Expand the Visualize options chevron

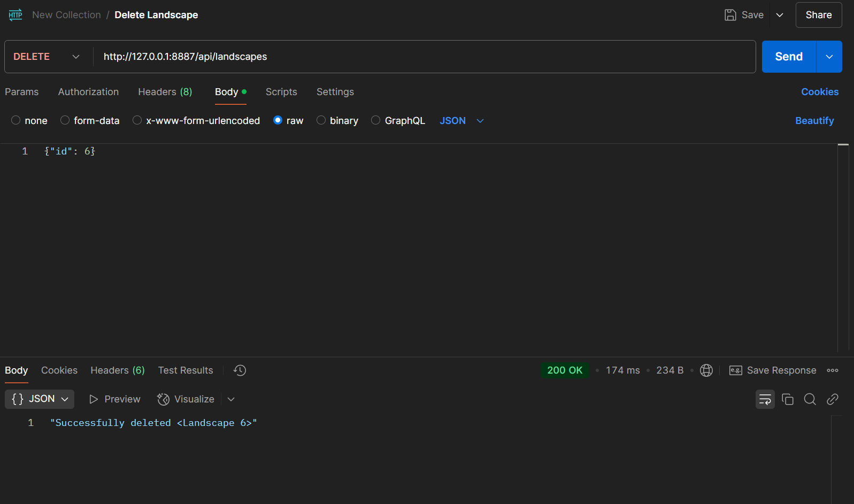point(231,399)
